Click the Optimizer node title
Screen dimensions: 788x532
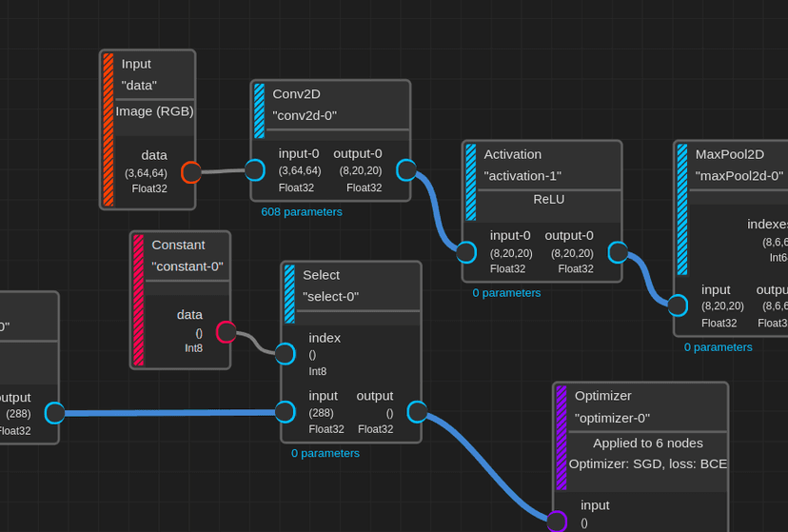pyautogui.click(x=603, y=396)
